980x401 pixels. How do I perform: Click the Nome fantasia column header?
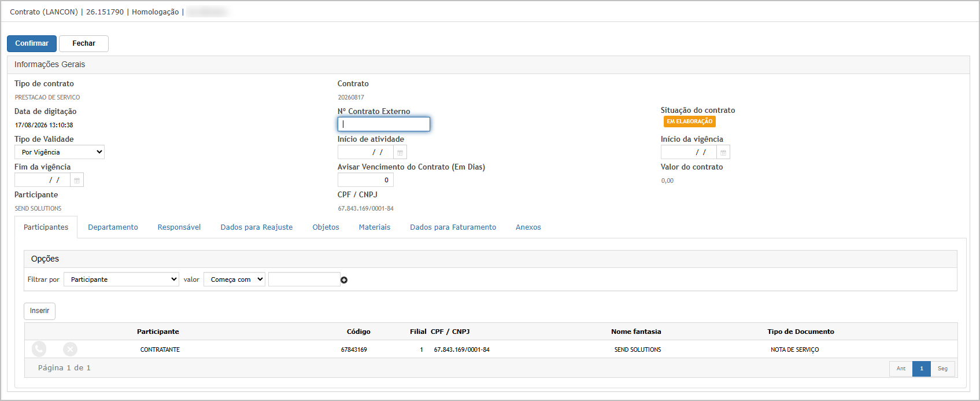636,332
